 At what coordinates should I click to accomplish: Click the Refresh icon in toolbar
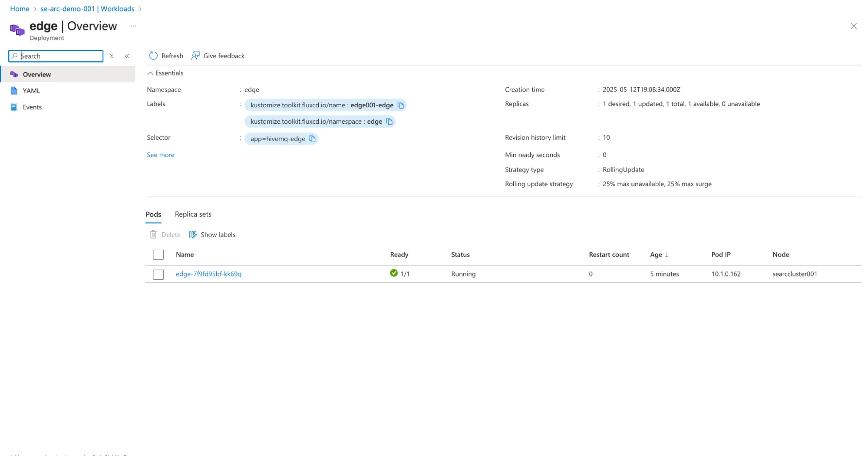(153, 56)
